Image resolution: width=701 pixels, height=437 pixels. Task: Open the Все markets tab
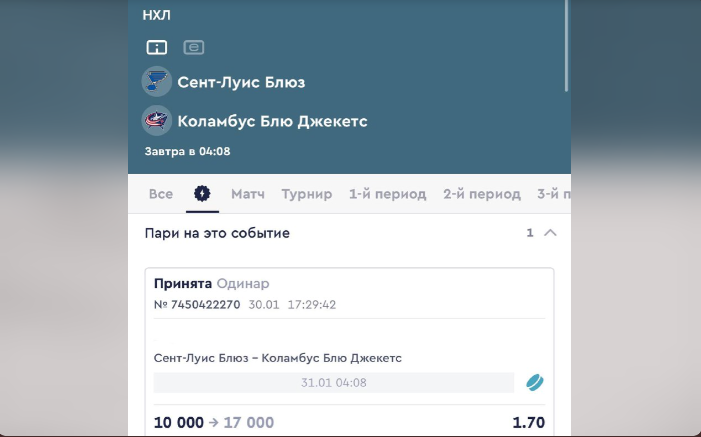[160, 194]
